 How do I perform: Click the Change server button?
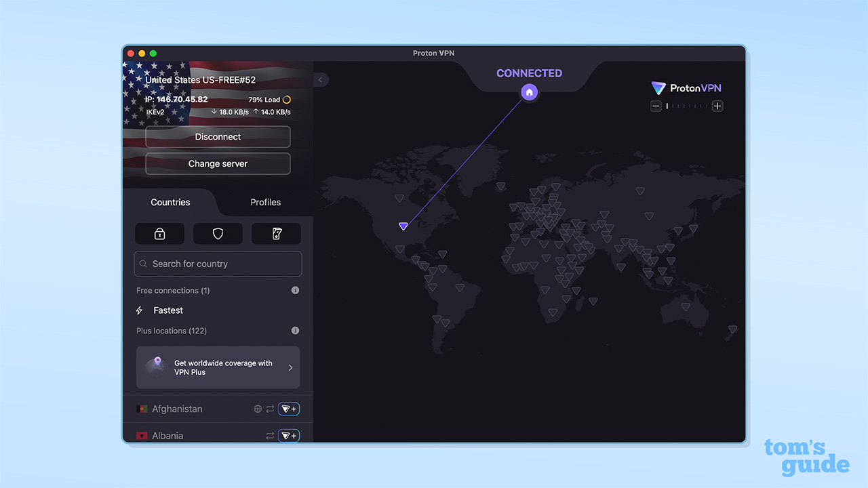218,163
